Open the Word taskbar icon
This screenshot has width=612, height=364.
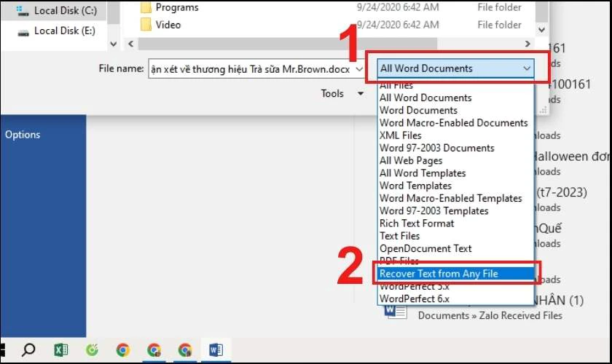click(x=216, y=349)
